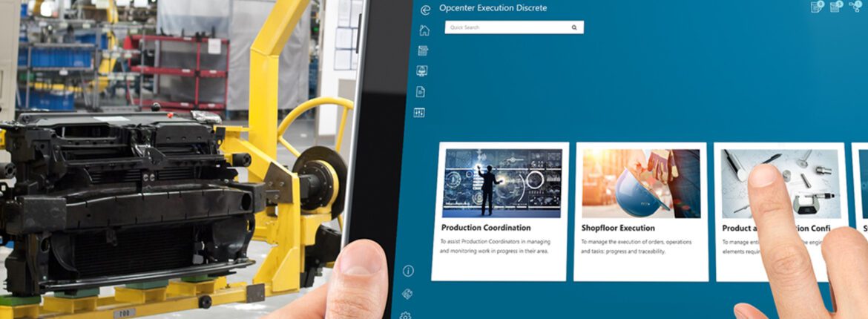Click the monitor icon in the sidebar

click(422, 71)
